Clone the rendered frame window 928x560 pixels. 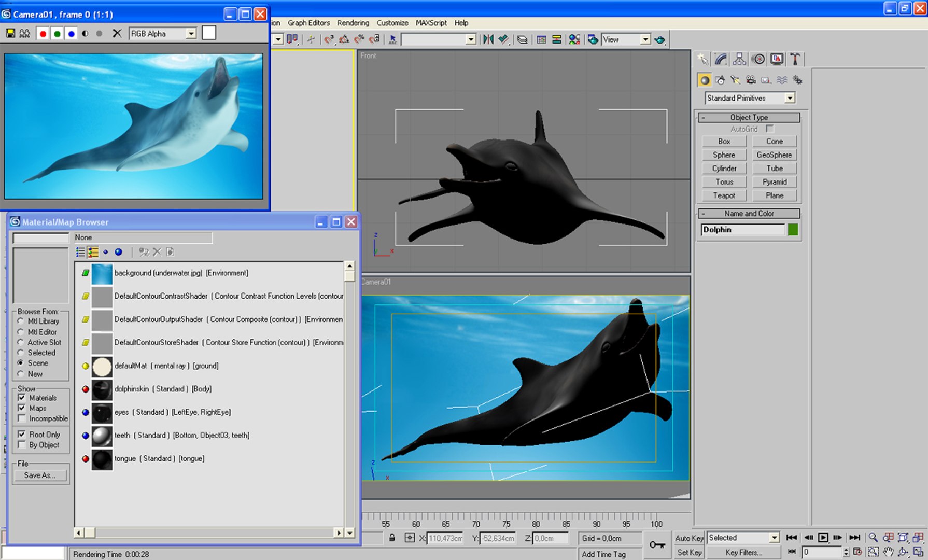point(24,34)
